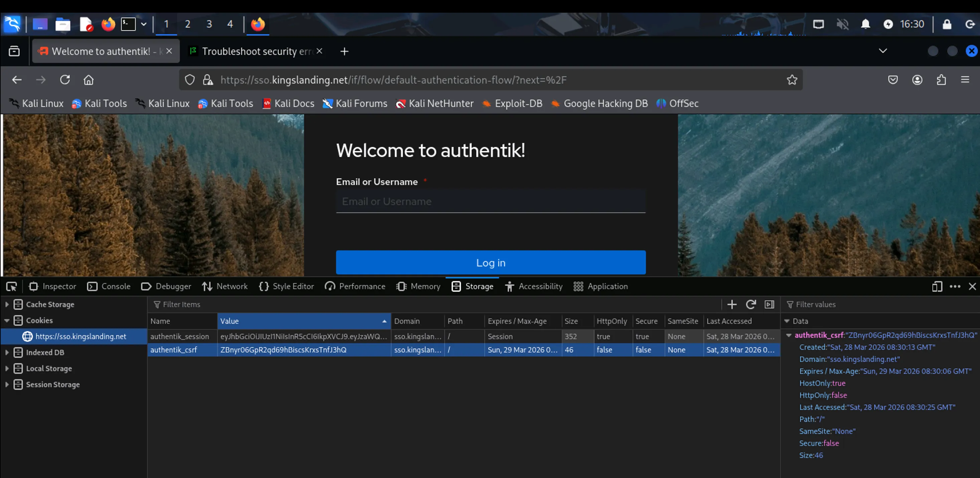Close the developer tools panel

coord(972,286)
